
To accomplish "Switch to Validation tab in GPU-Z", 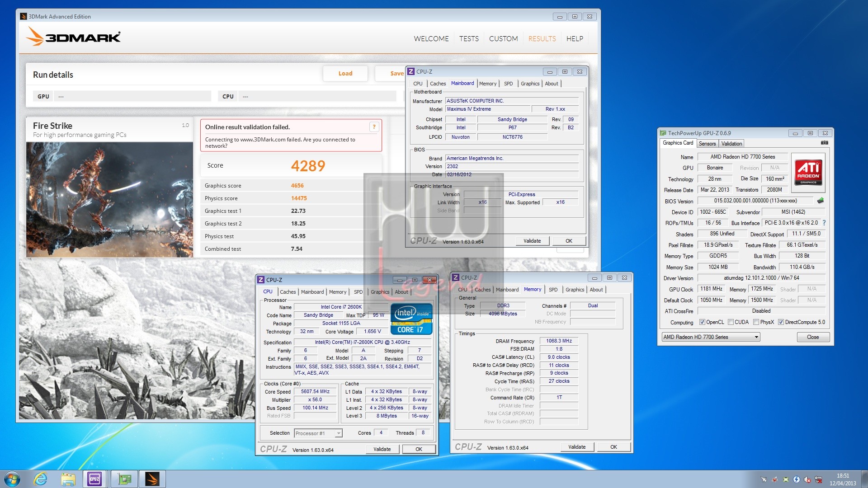I will [x=731, y=144].
